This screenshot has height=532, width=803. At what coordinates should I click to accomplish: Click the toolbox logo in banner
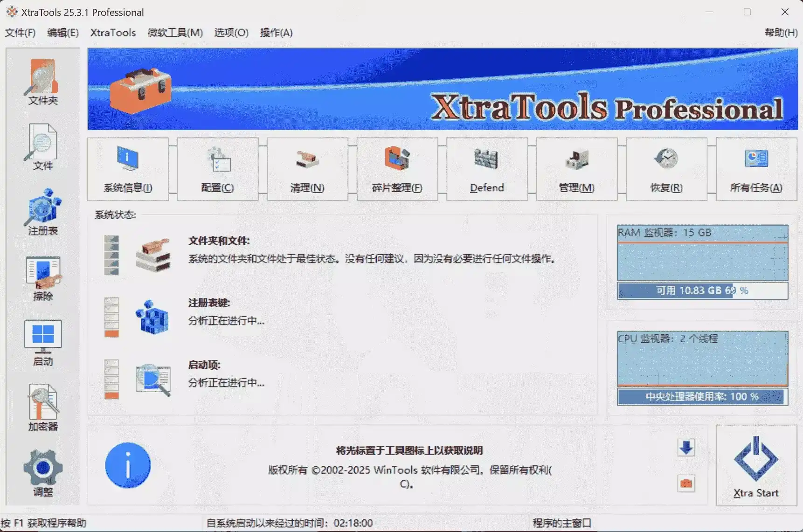point(140,90)
